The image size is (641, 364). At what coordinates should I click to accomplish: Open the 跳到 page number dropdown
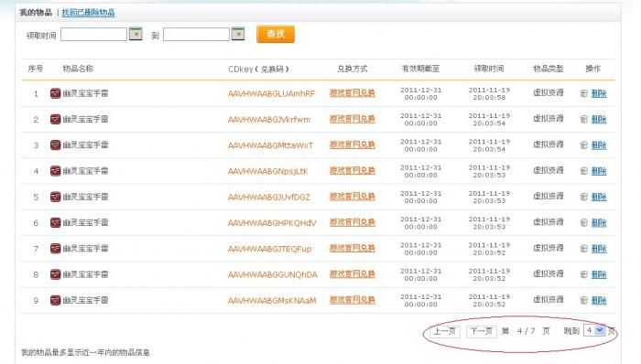coord(594,330)
